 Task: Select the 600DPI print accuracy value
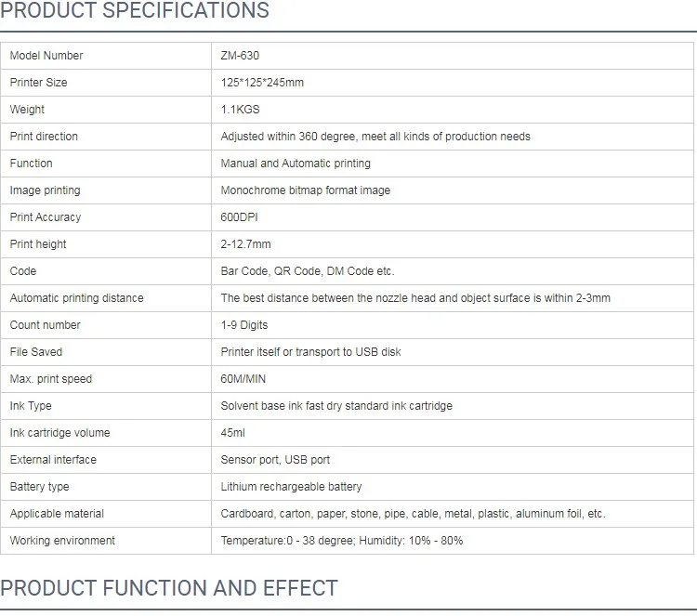(x=240, y=217)
